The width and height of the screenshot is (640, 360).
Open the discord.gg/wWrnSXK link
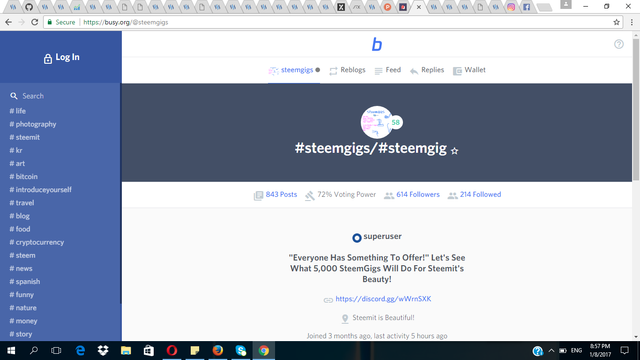pyautogui.click(x=383, y=299)
